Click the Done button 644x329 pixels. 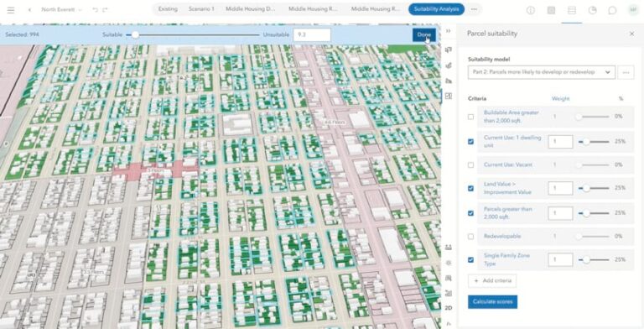[423, 35]
